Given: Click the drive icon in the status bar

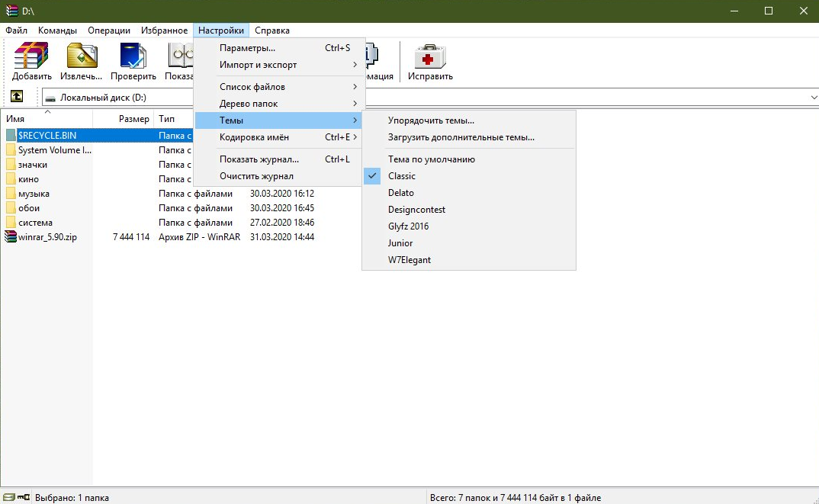Looking at the screenshot, I should click(x=9, y=497).
